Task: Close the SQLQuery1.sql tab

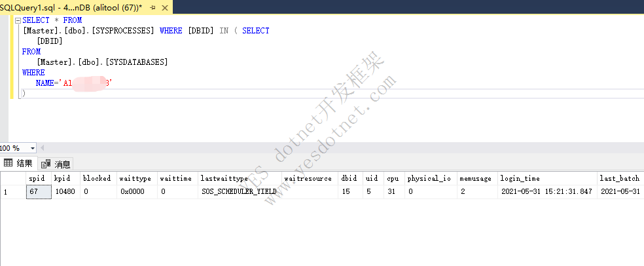Action: (165, 8)
